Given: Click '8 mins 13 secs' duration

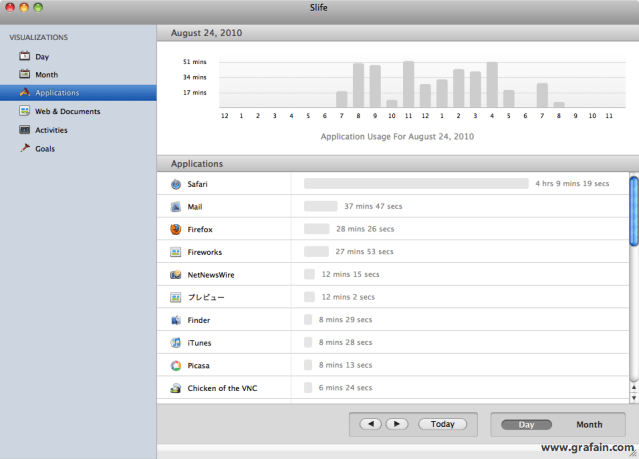Looking at the screenshot, I should click(x=345, y=365).
